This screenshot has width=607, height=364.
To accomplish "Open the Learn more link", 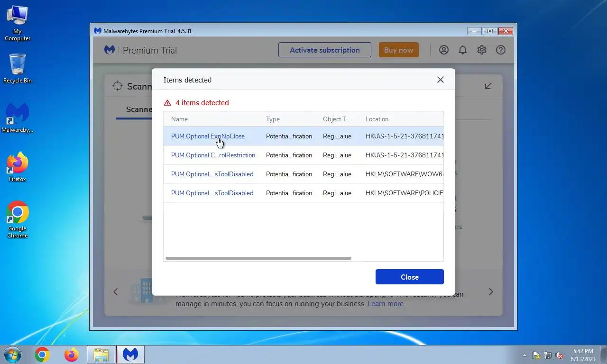I will point(386,304).
